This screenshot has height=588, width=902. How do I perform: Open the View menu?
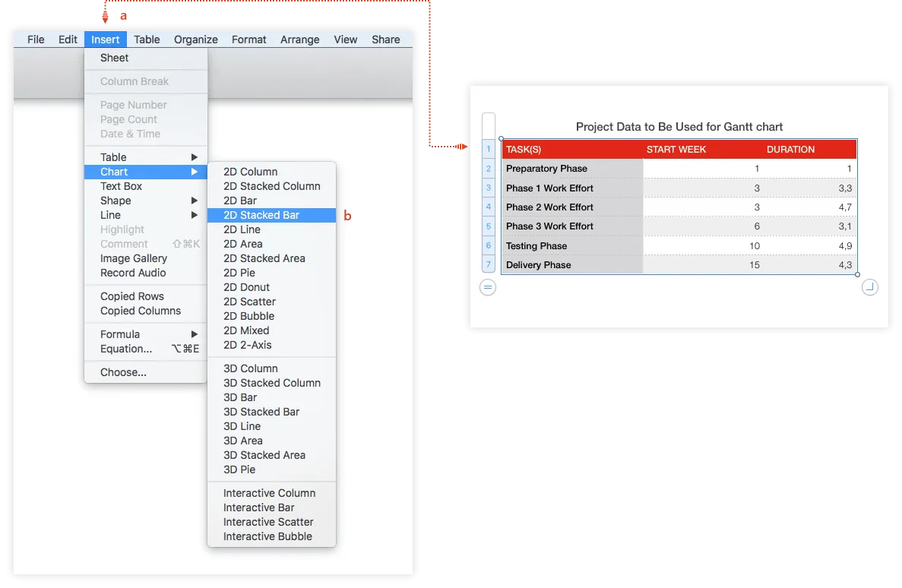tap(345, 39)
